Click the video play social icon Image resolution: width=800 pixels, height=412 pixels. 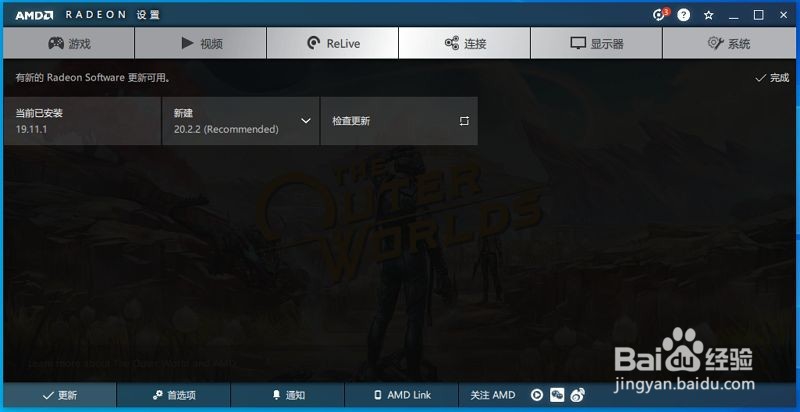pyautogui.click(x=537, y=395)
